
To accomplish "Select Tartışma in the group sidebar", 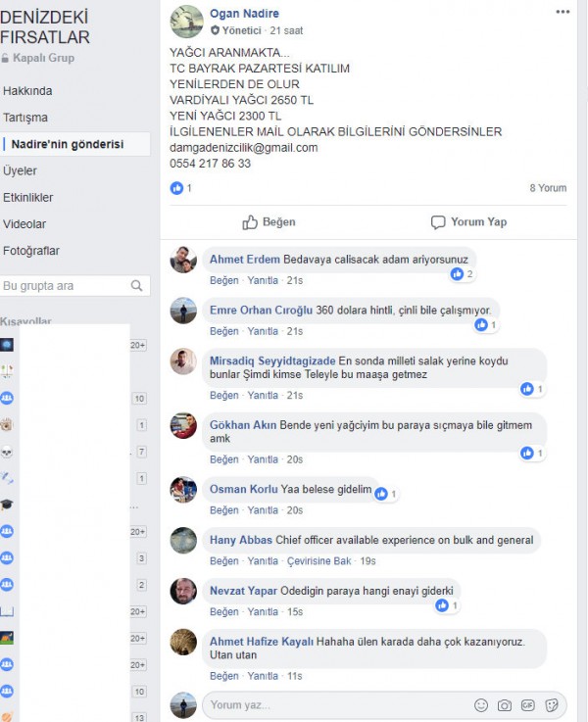I will pyautogui.click(x=25, y=118).
